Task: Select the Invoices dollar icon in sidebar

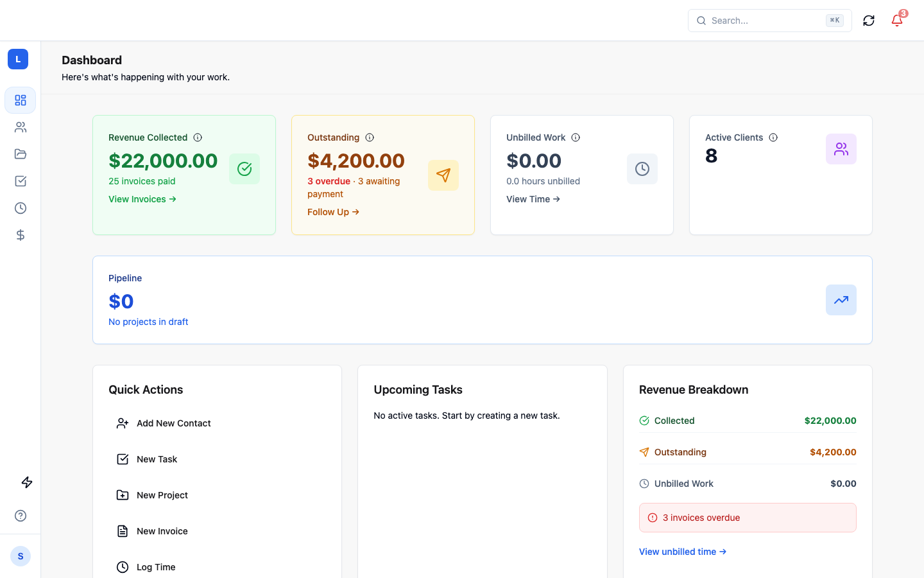Action: [20, 235]
